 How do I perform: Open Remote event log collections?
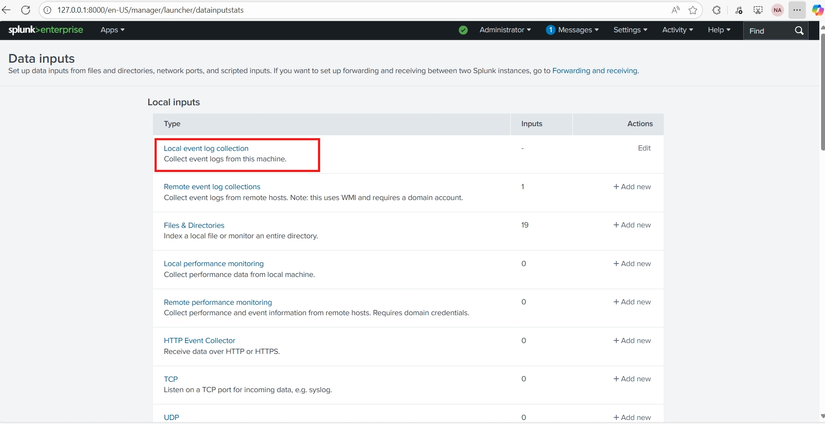(x=212, y=187)
